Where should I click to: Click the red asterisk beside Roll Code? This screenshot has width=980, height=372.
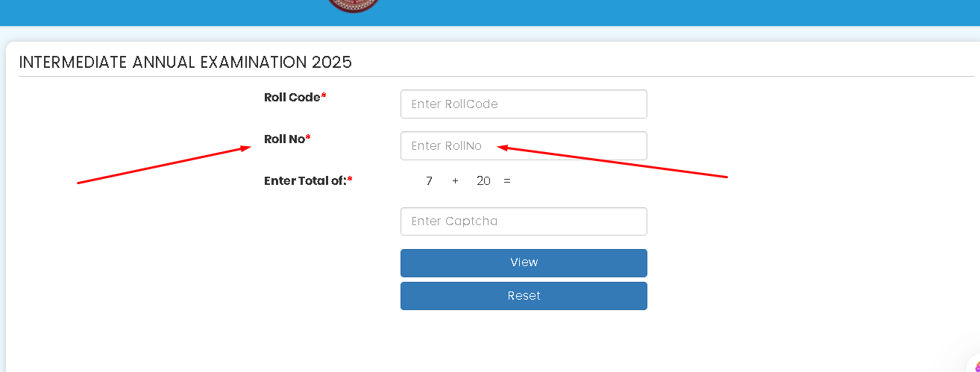pos(324,97)
